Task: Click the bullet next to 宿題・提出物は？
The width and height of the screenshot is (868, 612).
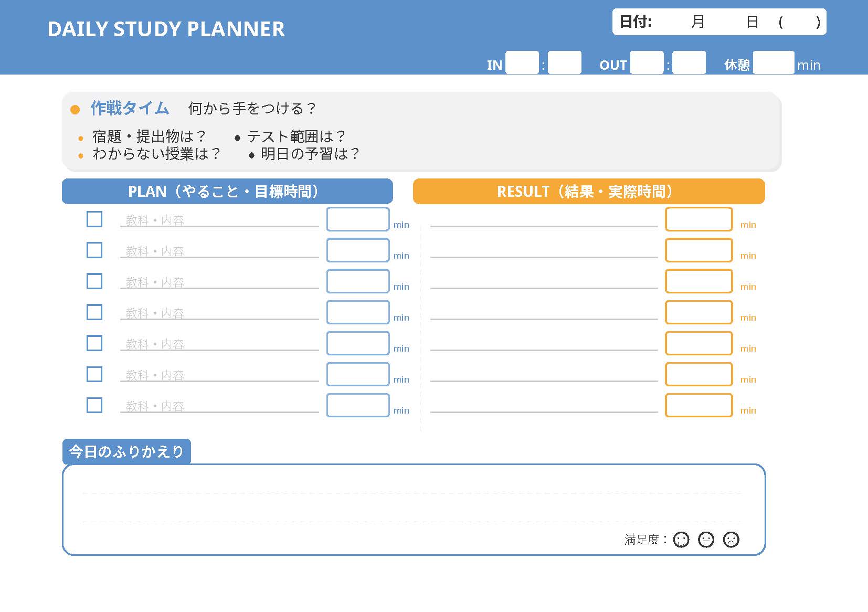Action: [80, 137]
